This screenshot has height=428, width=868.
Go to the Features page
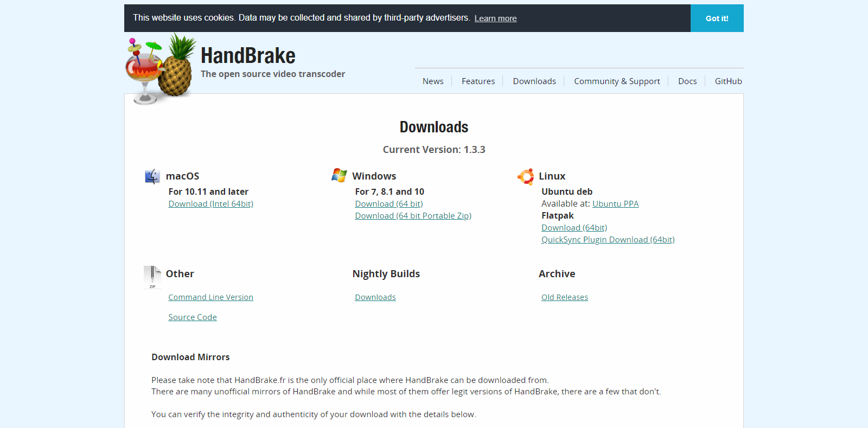click(x=478, y=81)
